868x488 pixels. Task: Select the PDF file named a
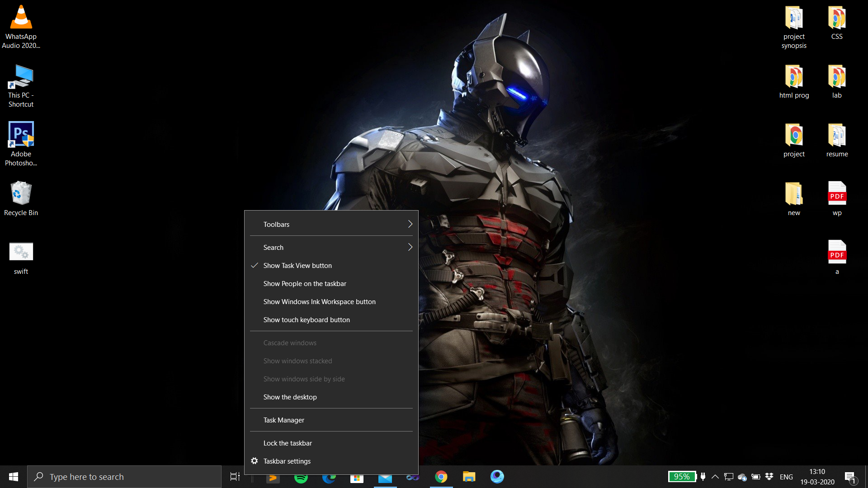coord(837,258)
